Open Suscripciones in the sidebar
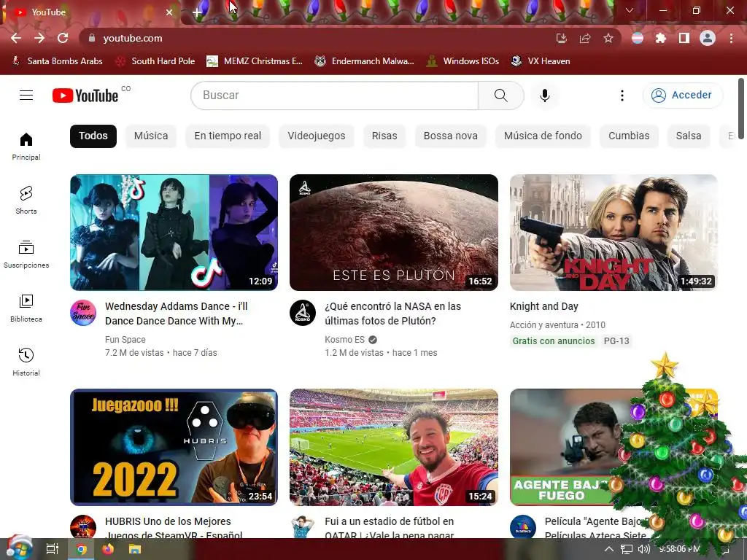The image size is (747, 560). (26, 254)
